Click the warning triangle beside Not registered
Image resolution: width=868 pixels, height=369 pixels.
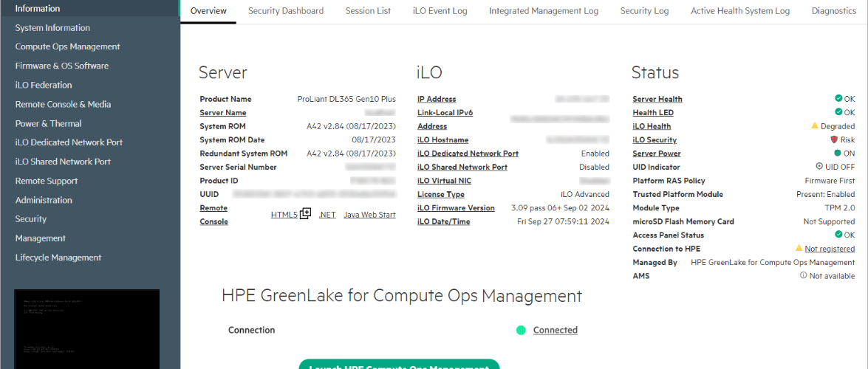(799, 249)
